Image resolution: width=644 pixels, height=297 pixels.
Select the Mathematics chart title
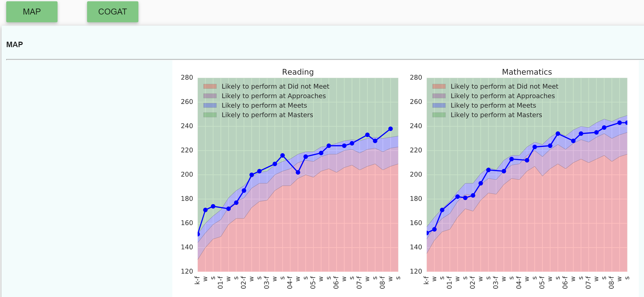coord(527,72)
